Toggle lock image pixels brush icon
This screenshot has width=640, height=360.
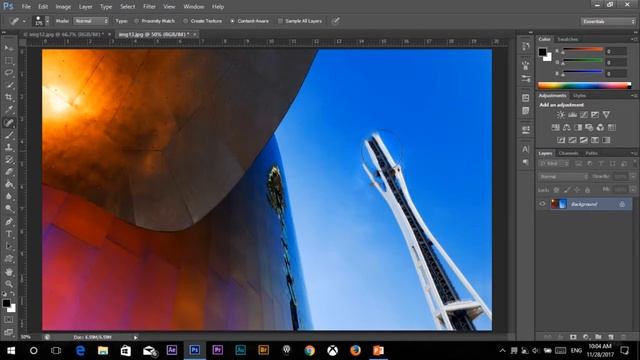(567, 190)
